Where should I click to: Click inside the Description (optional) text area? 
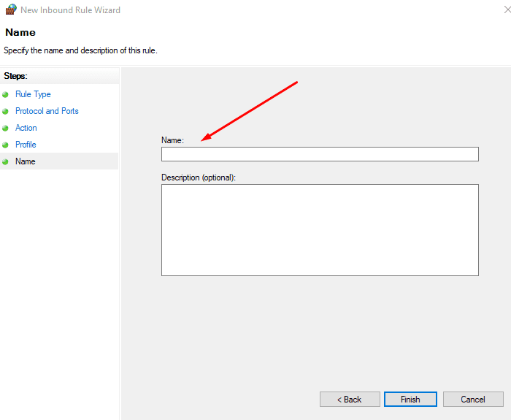[x=320, y=230]
